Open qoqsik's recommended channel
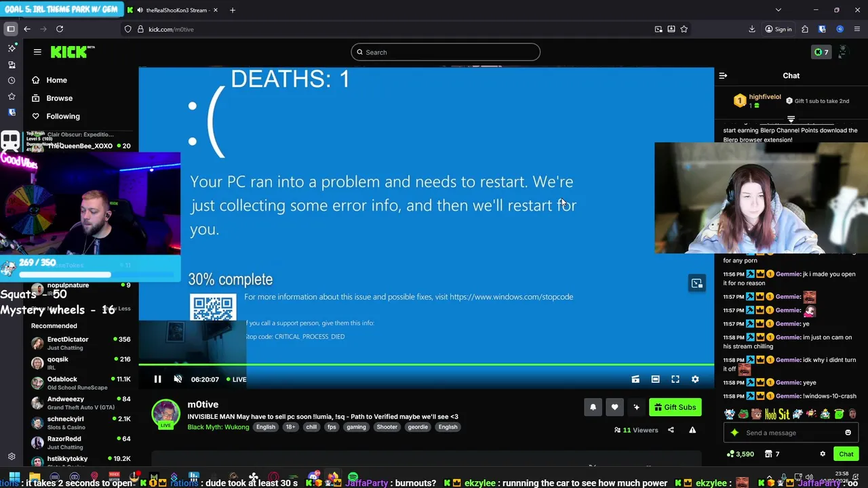Screen dimensions: 868x488 pos(81,363)
